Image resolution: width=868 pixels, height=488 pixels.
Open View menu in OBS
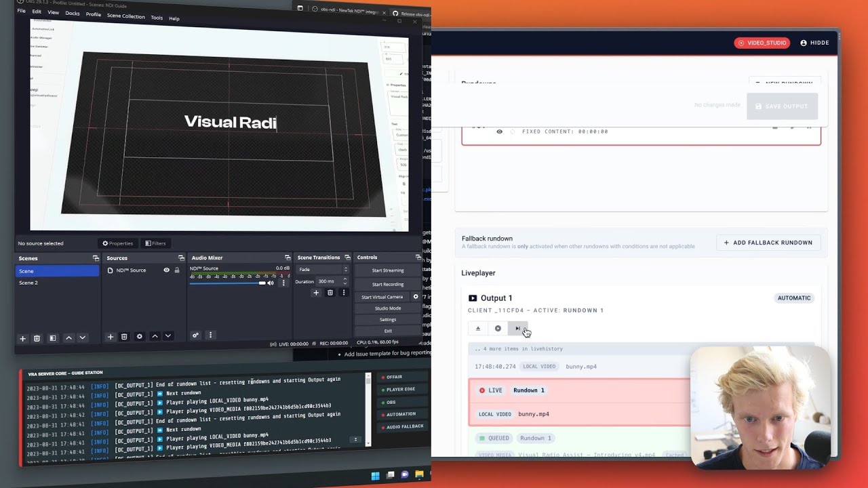coord(53,12)
